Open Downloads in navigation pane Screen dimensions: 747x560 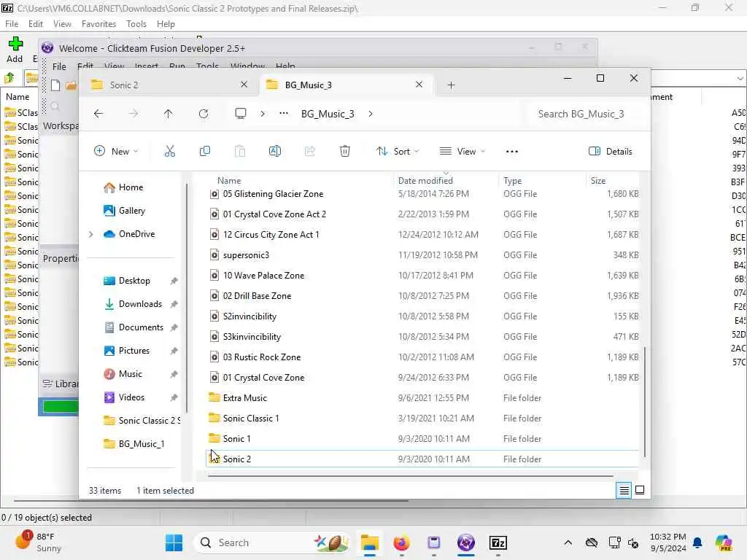click(140, 304)
